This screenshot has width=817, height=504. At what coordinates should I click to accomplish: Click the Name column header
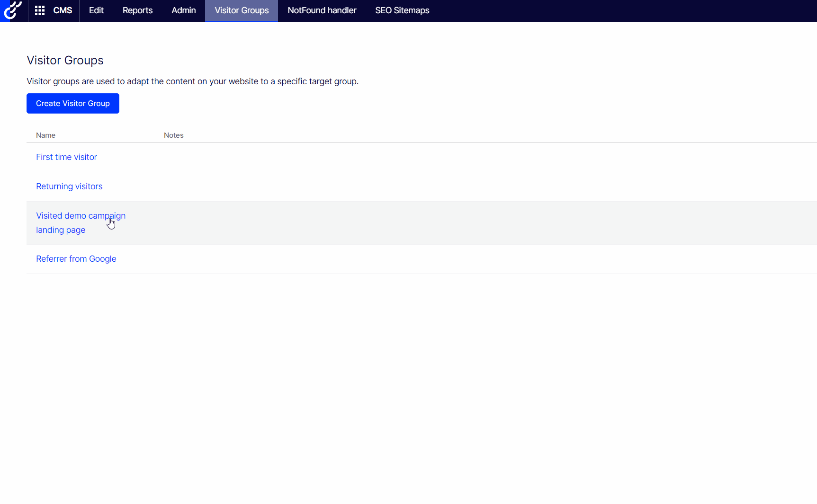point(45,135)
